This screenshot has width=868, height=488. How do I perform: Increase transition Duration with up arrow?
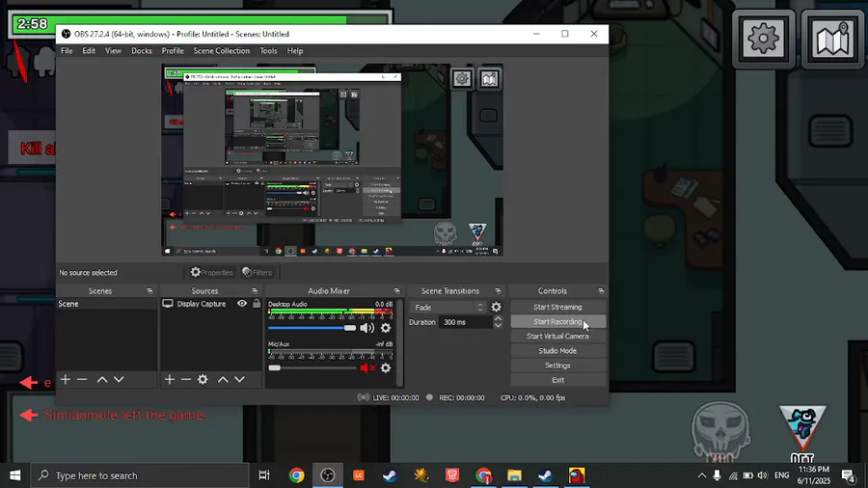click(x=498, y=318)
